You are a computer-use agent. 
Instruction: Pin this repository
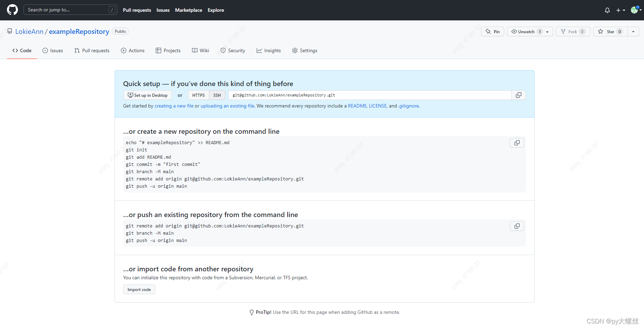(x=492, y=31)
